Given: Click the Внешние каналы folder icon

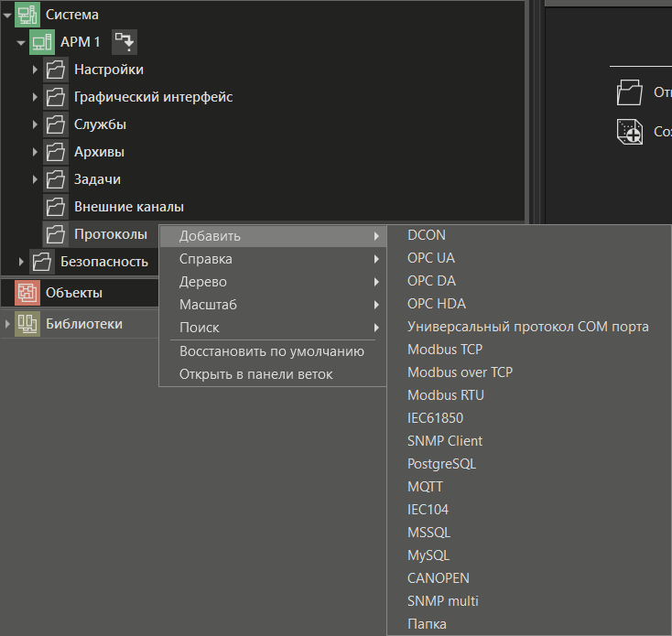Looking at the screenshot, I should coord(56,207).
